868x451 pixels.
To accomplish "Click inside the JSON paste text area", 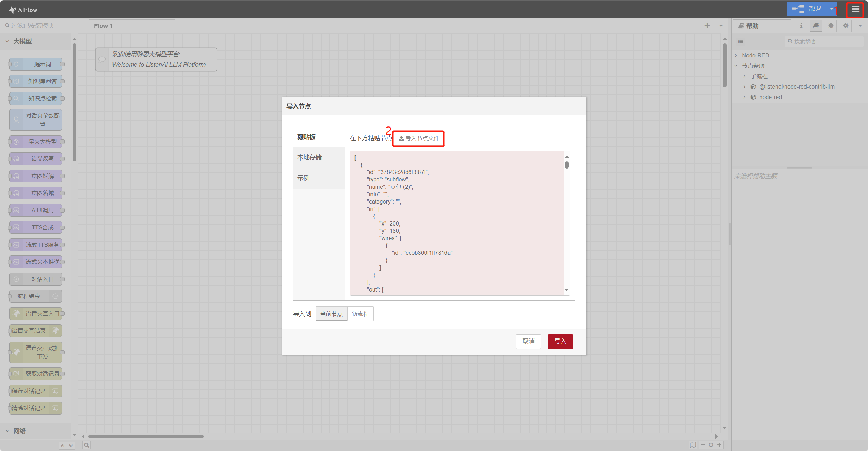I will [456, 223].
